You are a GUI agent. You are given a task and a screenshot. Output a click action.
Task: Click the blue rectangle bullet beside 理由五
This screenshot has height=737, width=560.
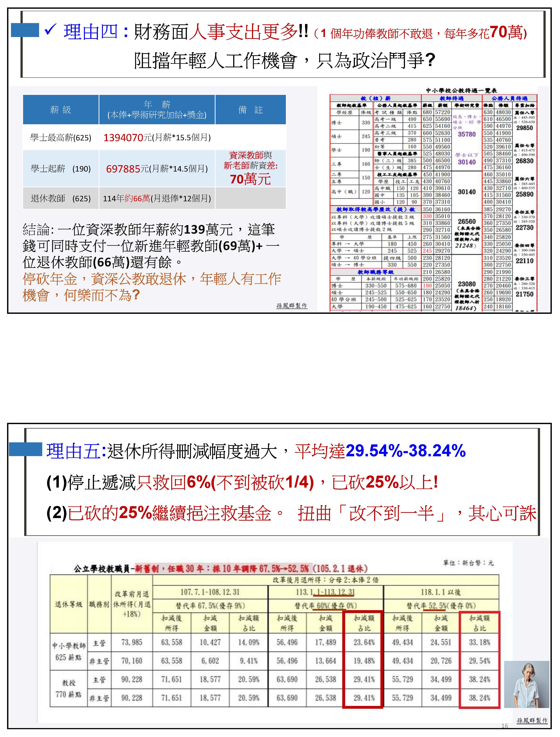[x=25, y=449]
